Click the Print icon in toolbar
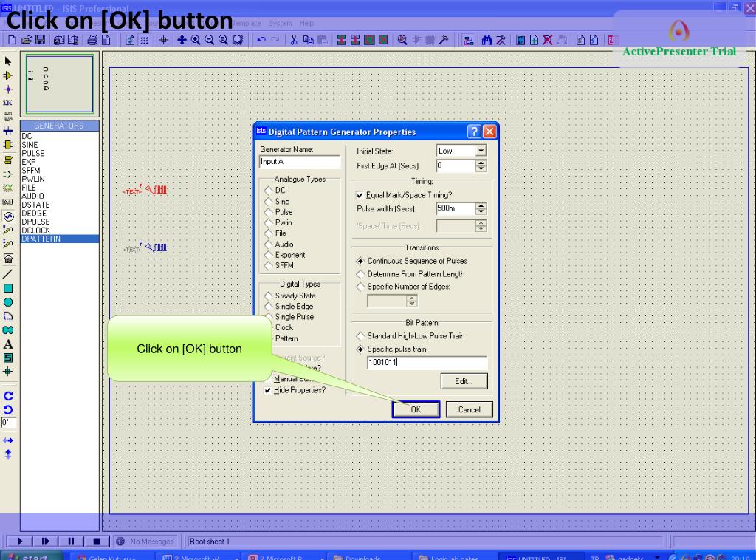 pyautogui.click(x=92, y=40)
